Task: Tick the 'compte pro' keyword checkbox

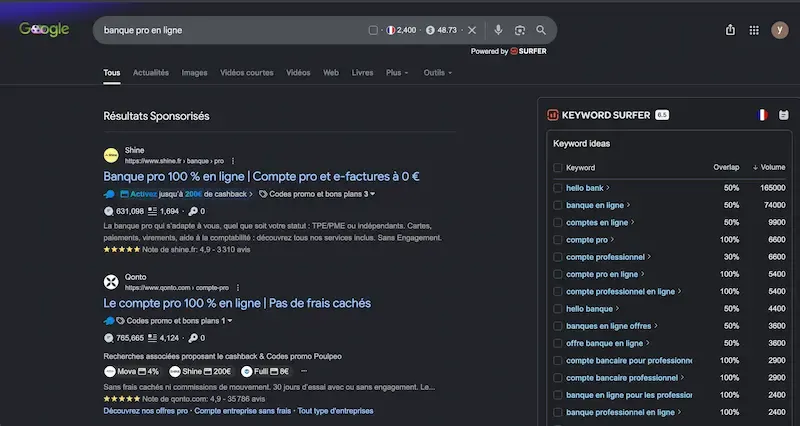Action: (x=558, y=240)
